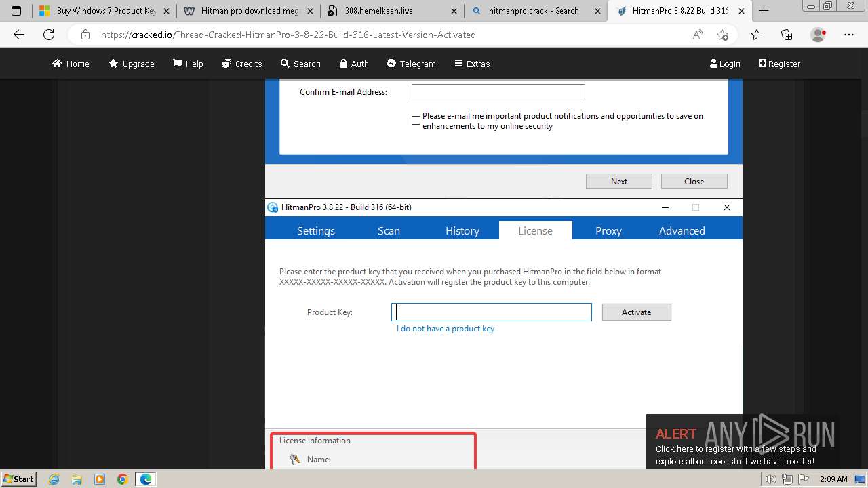Open File Explorer from taskbar
Viewport: 868px width, 488px height.
[x=77, y=479]
